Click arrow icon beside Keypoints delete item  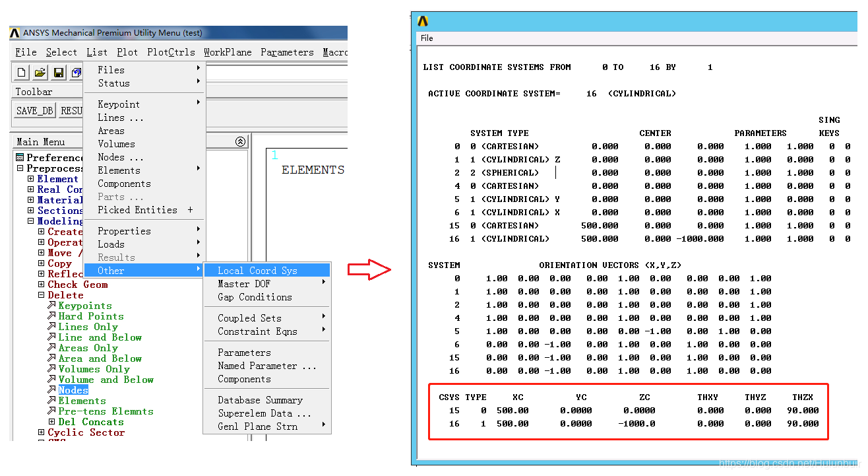pyautogui.click(x=51, y=306)
